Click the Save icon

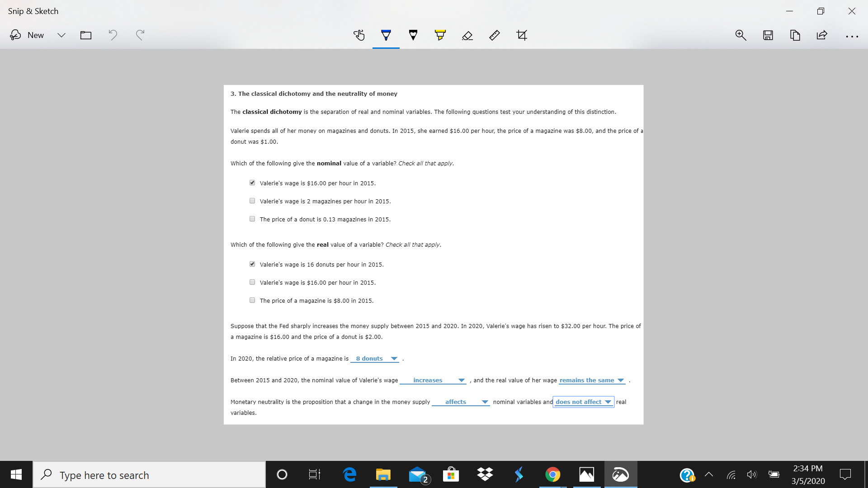pos(768,34)
